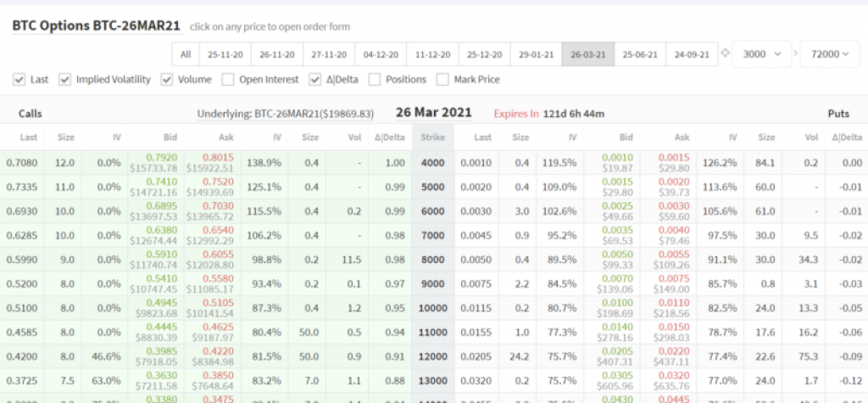Switch to the 27-11-20 expiry tab
Screen dimensions: 868x403
point(329,54)
